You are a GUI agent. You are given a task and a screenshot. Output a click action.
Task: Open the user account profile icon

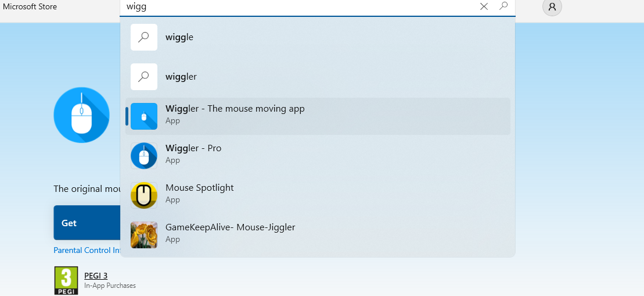click(552, 7)
